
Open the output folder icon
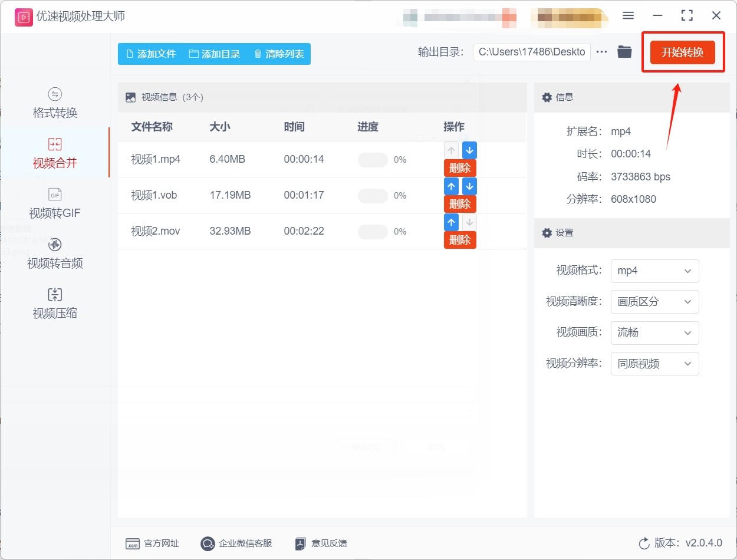coord(624,52)
